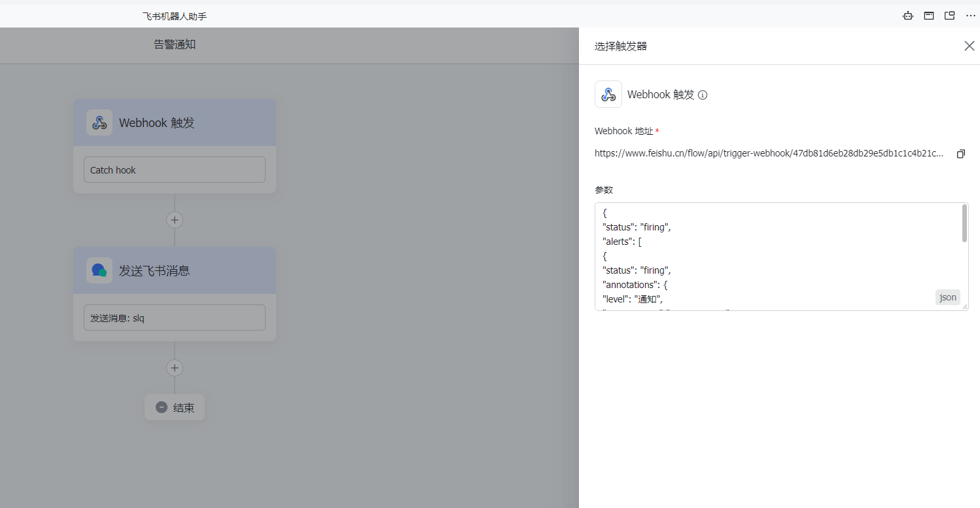This screenshot has height=508, width=980.
Task: Show the info tooltip icon beside Webhook 触发
Action: pos(703,95)
